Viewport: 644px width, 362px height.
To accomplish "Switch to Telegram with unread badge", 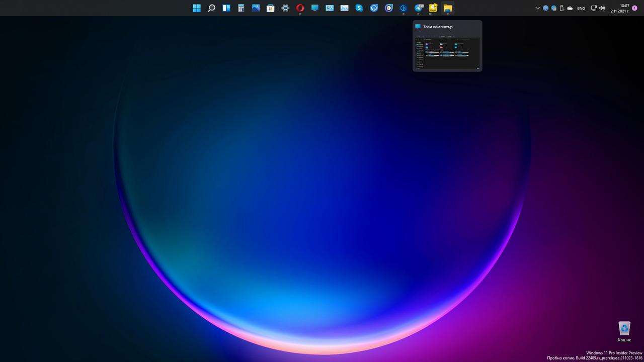I will point(419,8).
